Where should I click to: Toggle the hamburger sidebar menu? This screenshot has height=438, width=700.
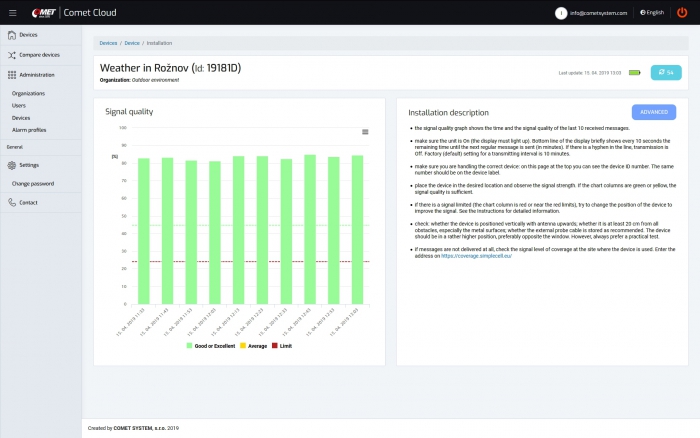12,12
